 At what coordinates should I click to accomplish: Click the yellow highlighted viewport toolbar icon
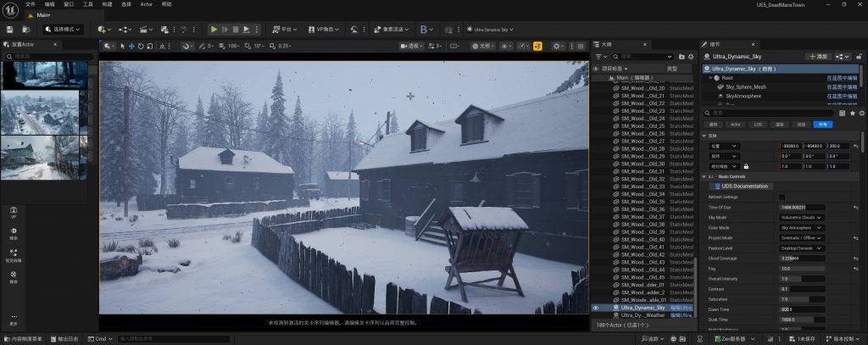(537, 46)
